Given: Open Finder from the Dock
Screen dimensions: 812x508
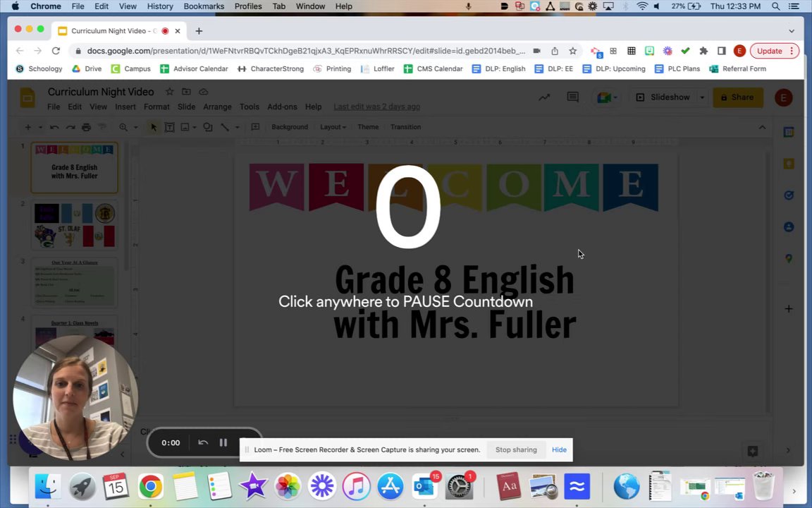Looking at the screenshot, I should pos(48,487).
